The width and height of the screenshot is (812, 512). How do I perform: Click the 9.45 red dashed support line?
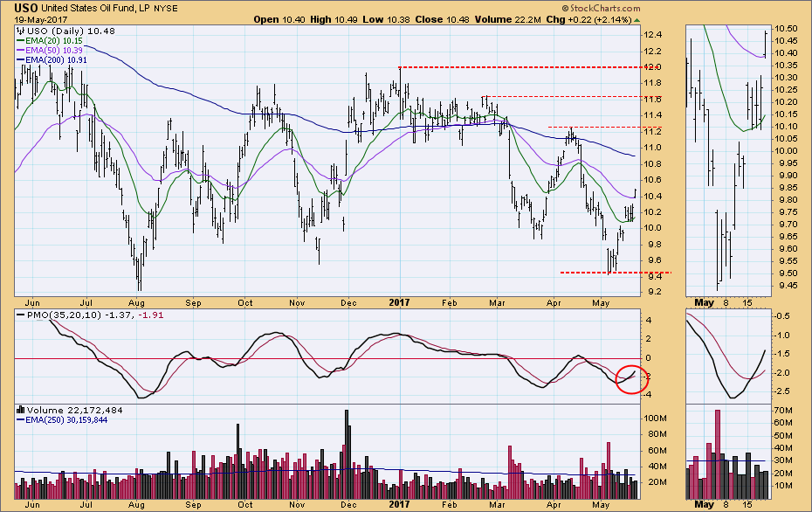point(616,273)
